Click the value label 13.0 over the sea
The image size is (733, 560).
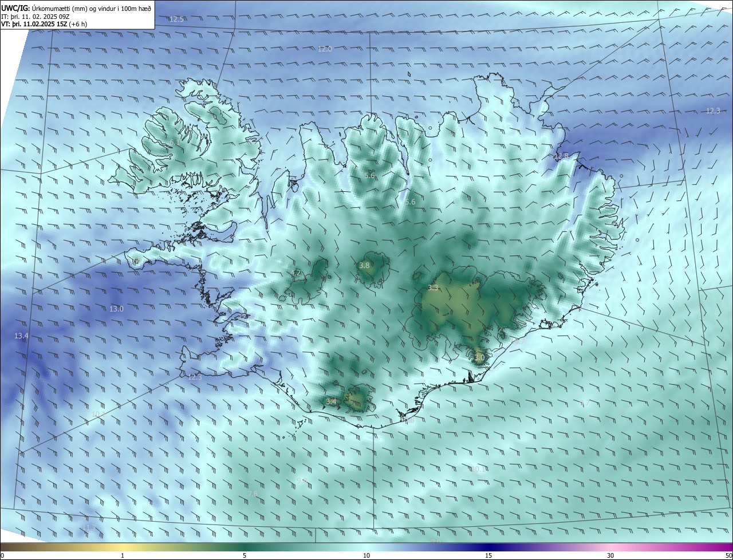(x=116, y=309)
